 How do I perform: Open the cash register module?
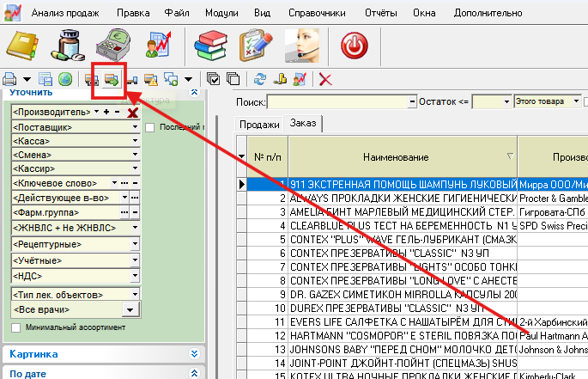113,45
